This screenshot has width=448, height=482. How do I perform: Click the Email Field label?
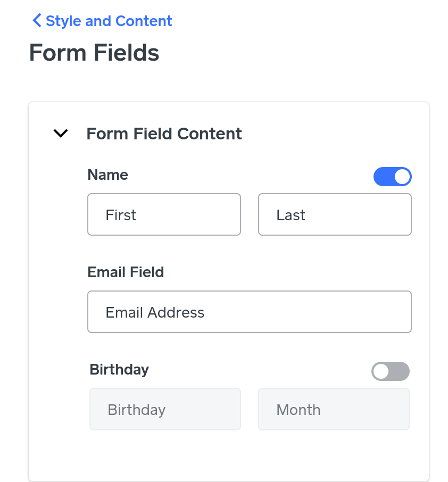(x=126, y=272)
